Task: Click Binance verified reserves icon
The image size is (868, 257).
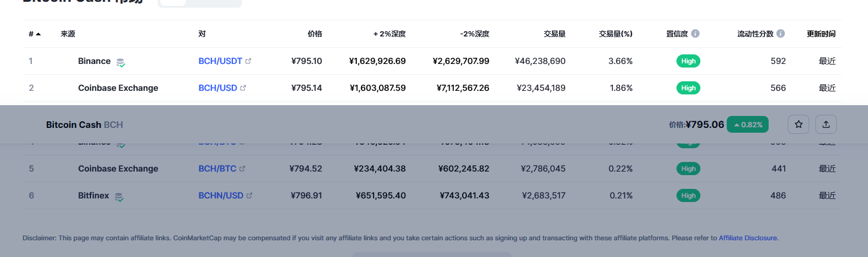Action: [x=120, y=62]
